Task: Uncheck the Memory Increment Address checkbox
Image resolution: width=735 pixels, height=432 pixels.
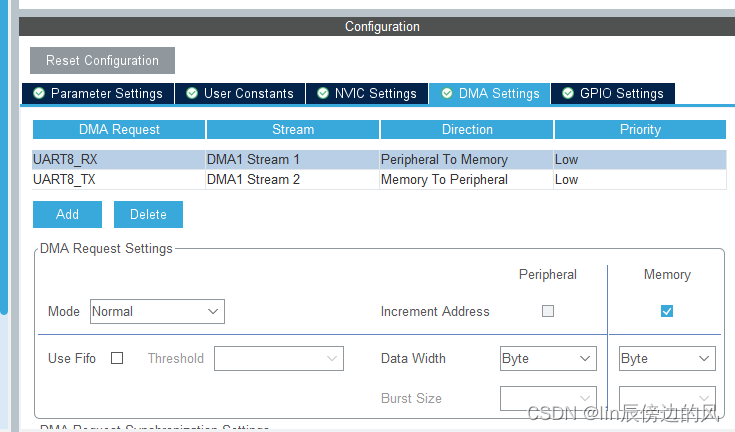Action: 667,311
